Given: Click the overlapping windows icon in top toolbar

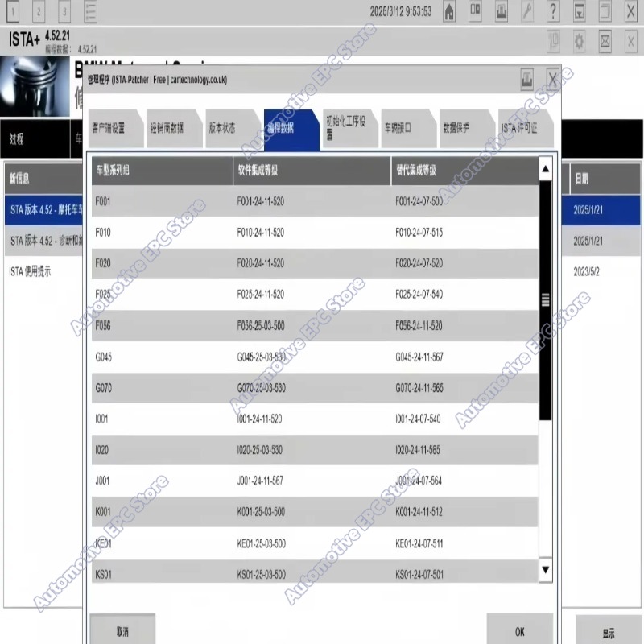Looking at the screenshot, I should coord(605,11).
